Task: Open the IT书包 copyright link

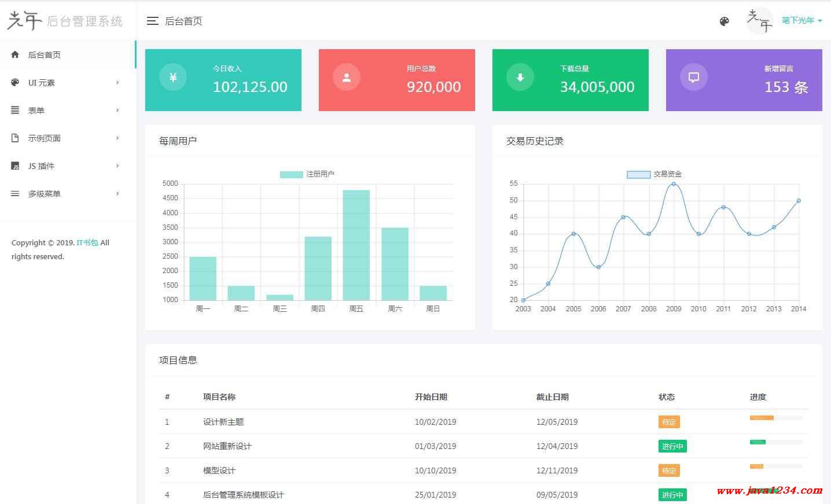Action: click(x=87, y=243)
